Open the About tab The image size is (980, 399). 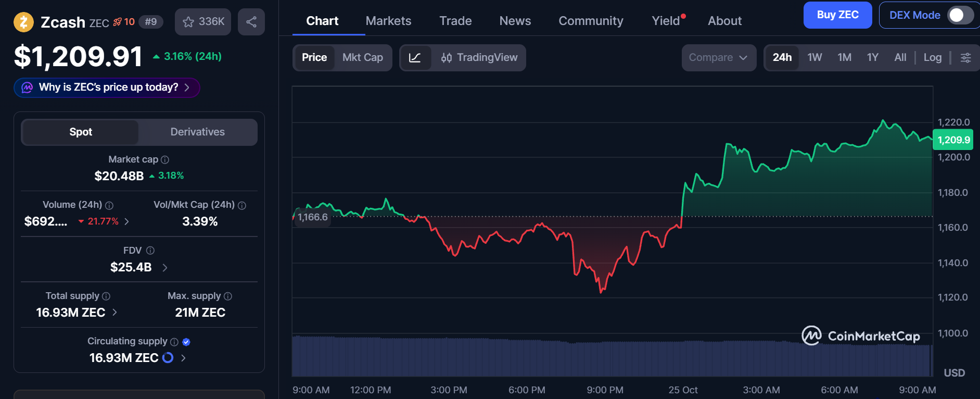724,21
